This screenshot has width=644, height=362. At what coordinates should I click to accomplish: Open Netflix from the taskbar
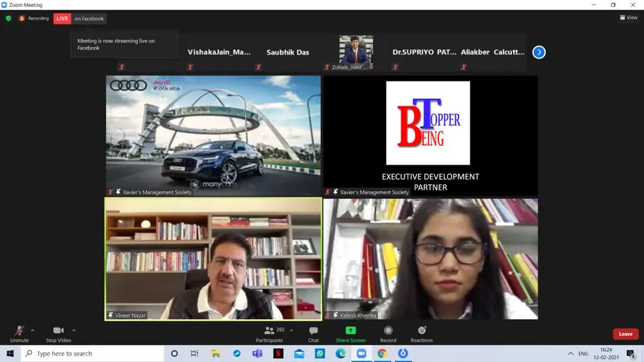click(x=279, y=353)
